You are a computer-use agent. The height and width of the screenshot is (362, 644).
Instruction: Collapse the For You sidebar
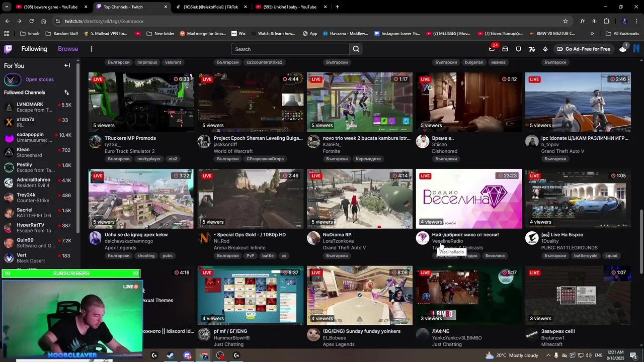click(67, 65)
